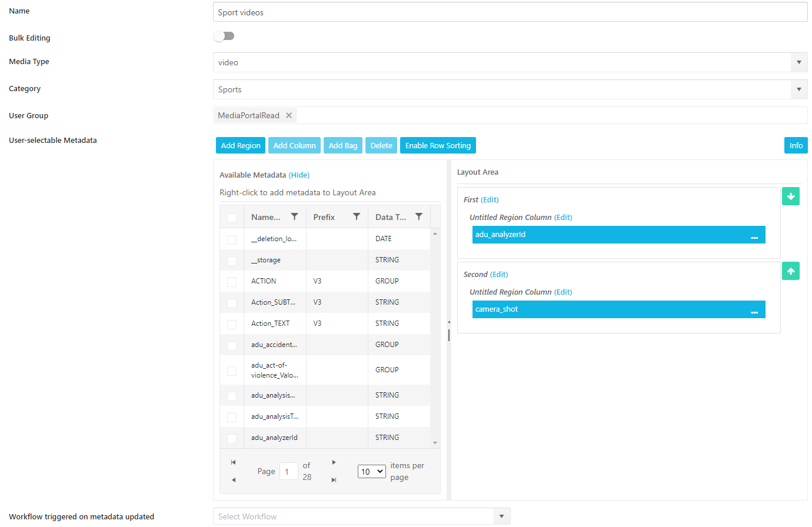Screen dimensions: 812x527
Task: Click Enable Row Sorting button
Action: (x=438, y=145)
